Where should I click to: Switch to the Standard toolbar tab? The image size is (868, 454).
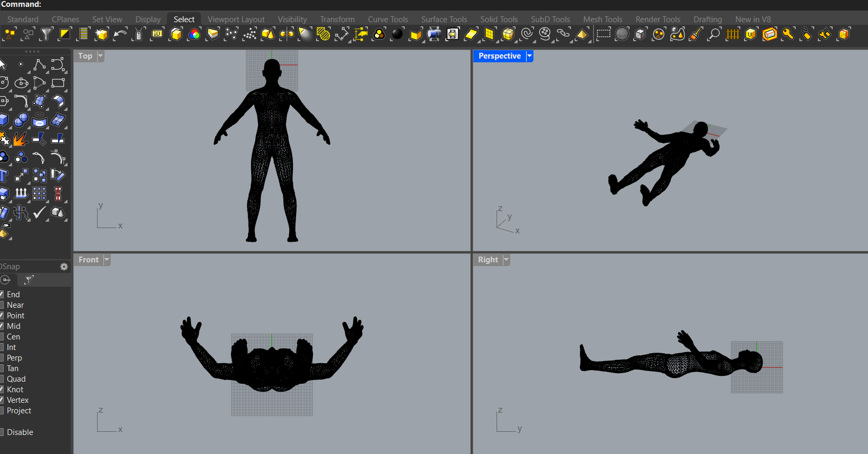click(23, 19)
